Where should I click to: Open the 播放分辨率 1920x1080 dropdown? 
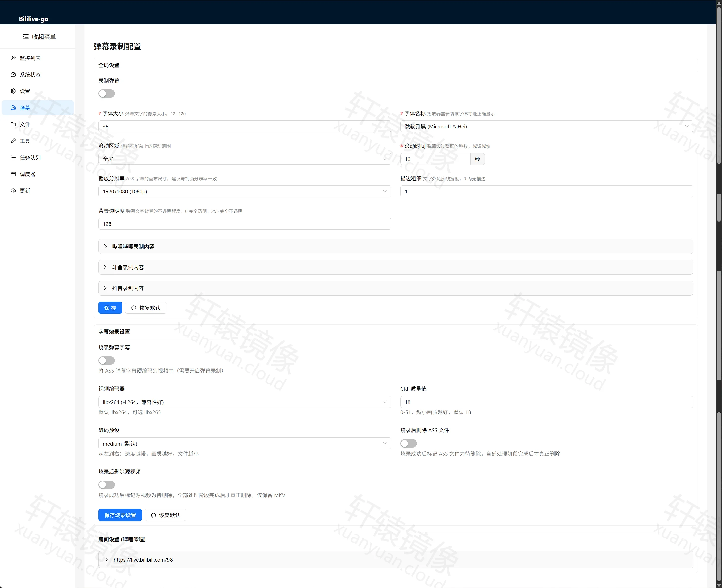(244, 191)
